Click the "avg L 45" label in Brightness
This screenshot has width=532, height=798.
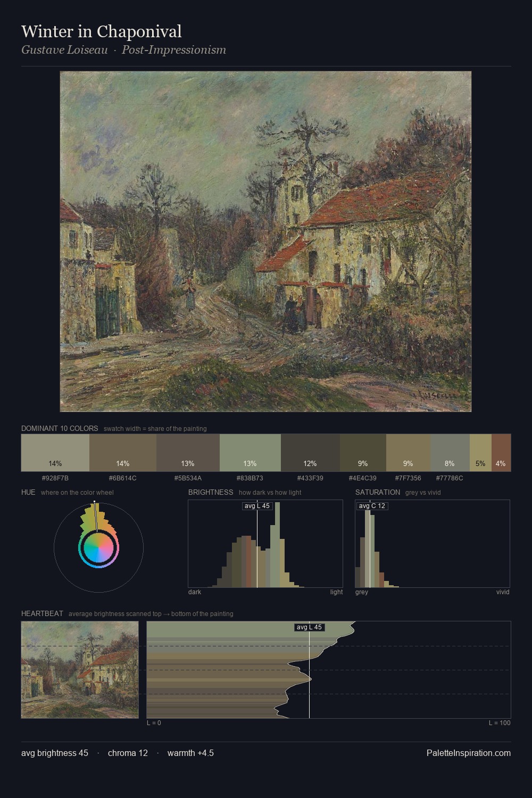pos(257,506)
